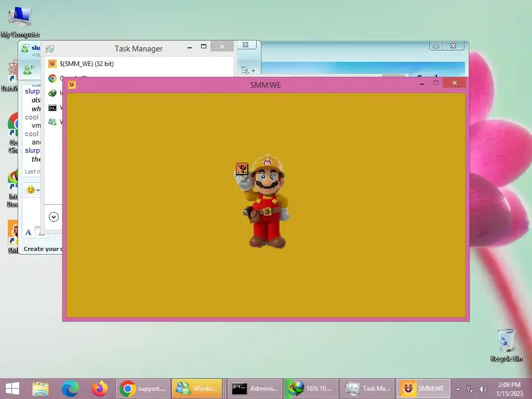This screenshot has width=532, height=399.
Task: Minimize the SMM:WE window
Action: click(x=422, y=83)
